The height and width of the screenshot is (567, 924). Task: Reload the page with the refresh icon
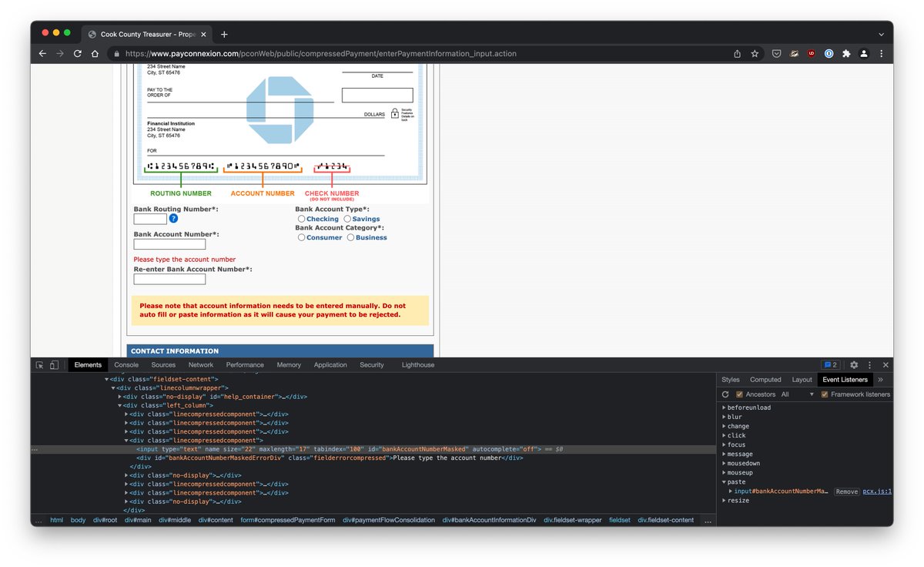coord(77,54)
